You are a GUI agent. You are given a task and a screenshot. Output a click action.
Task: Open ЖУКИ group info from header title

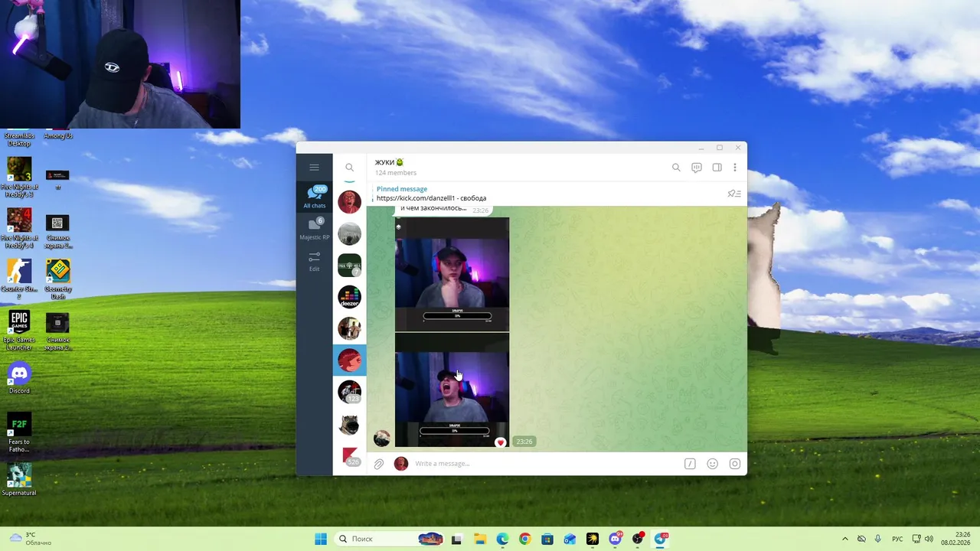coord(390,162)
